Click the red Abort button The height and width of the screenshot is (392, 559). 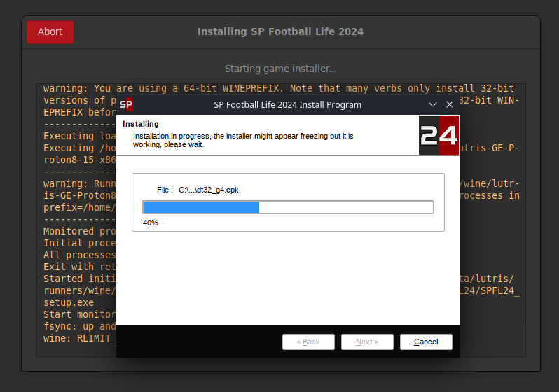pyautogui.click(x=50, y=32)
